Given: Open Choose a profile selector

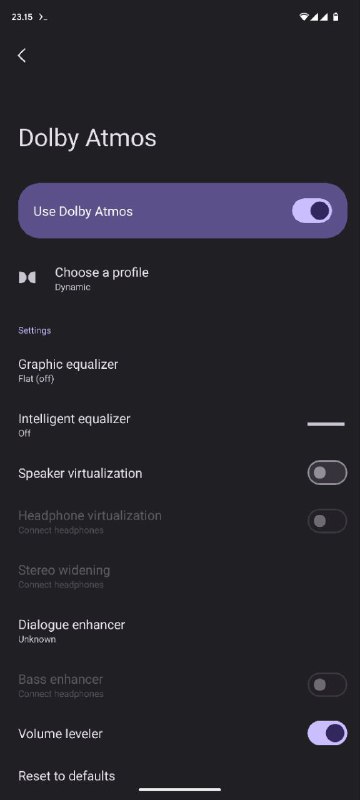Looking at the screenshot, I should (x=180, y=278).
